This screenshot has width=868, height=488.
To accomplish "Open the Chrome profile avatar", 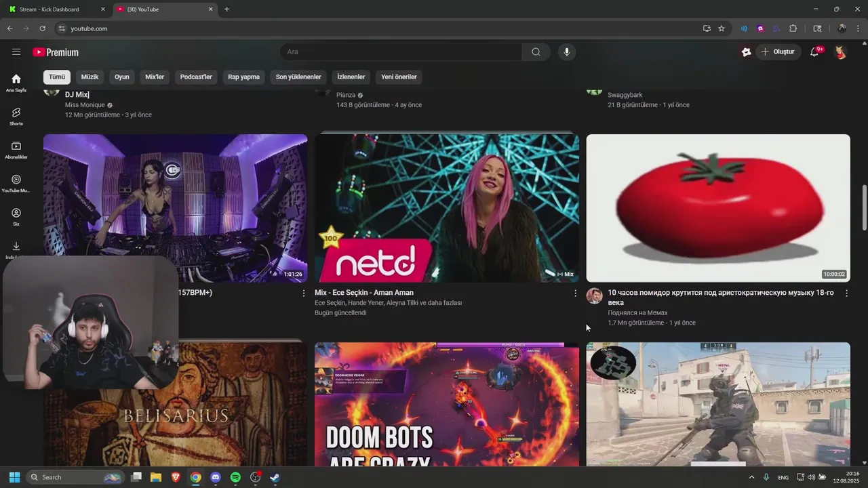I will pos(842,28).
